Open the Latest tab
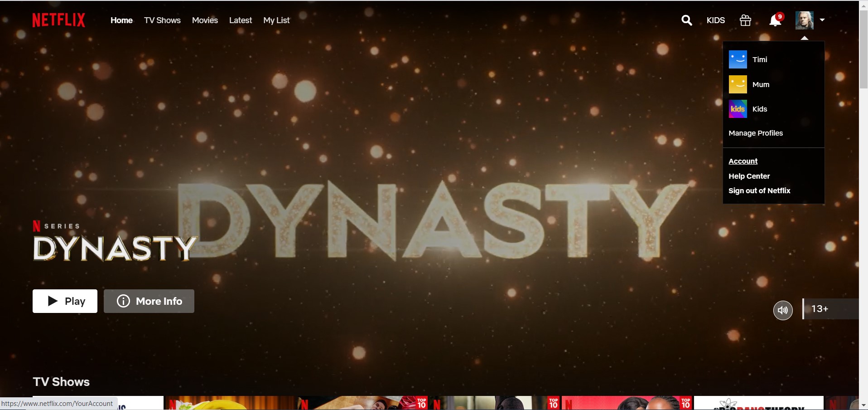This screenshot has height=410, width=868. click(241, 20)
